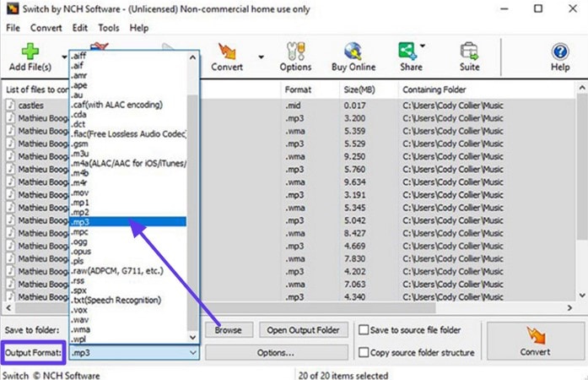
Task: Select .wpl in the format list
Action: (128, 339)
